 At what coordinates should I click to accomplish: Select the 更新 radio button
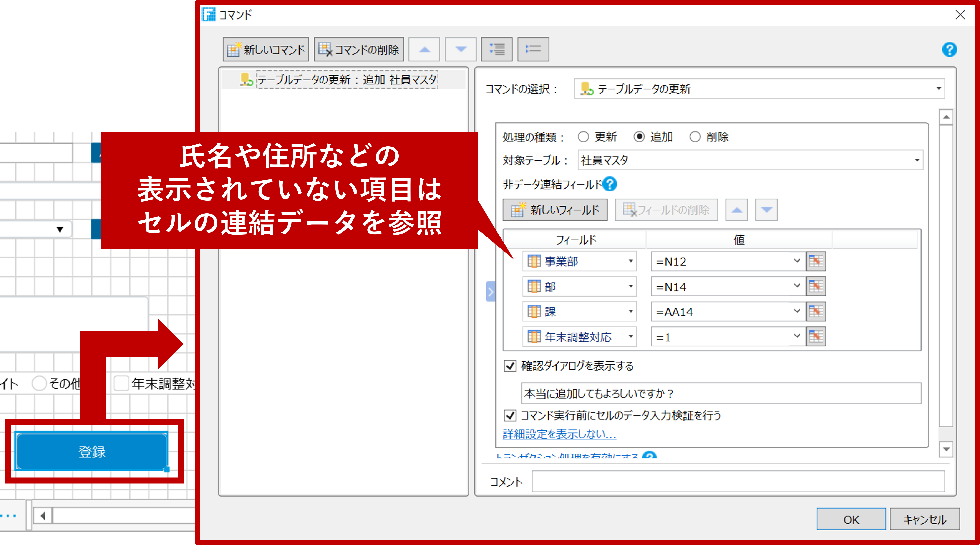coord(583,137)
